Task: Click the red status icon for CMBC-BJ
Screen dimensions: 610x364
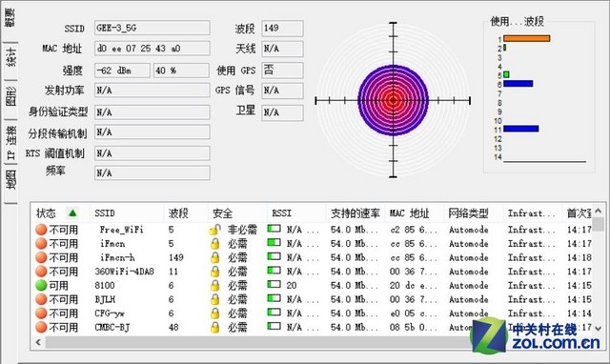Action: [41, 328]
